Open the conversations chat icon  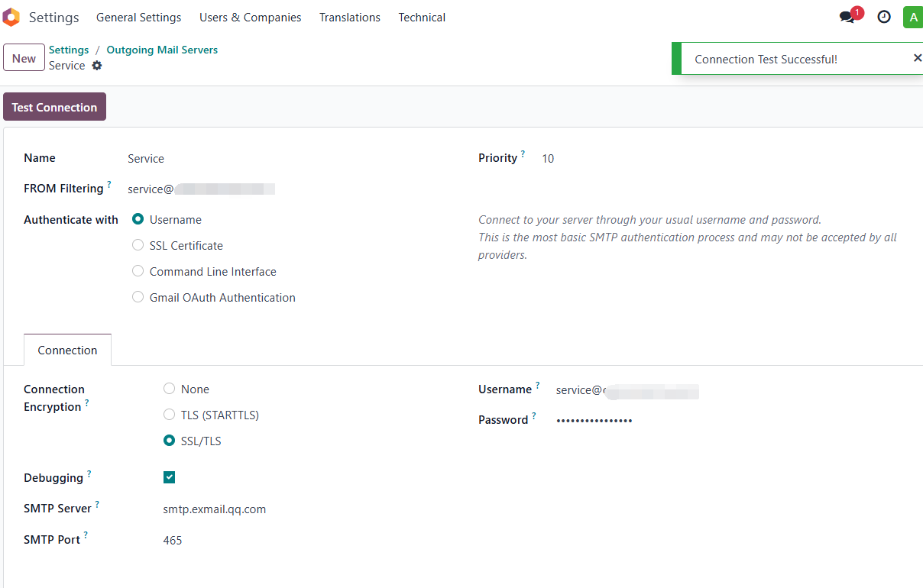point(847,17)
